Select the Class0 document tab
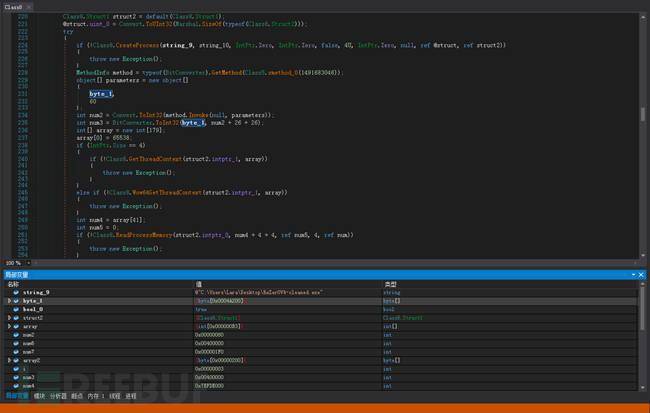Screen dimensions: 650x413 (14, 7)
